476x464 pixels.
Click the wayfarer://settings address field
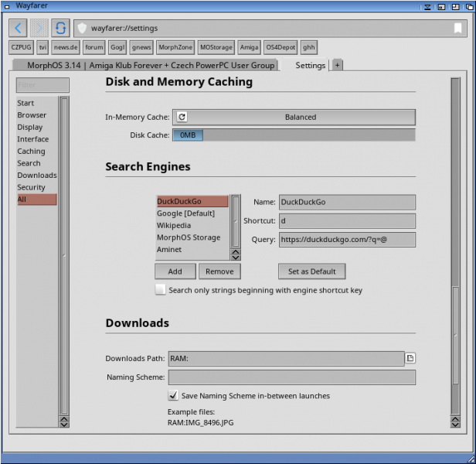270,29
